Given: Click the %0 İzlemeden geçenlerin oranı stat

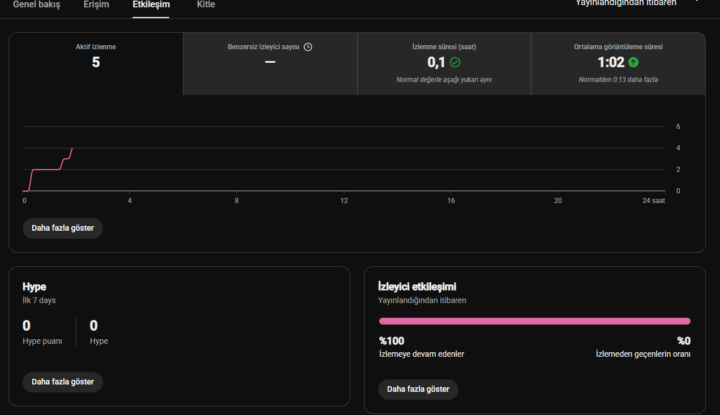Looking at the screenshot, I should coord(643,347).
